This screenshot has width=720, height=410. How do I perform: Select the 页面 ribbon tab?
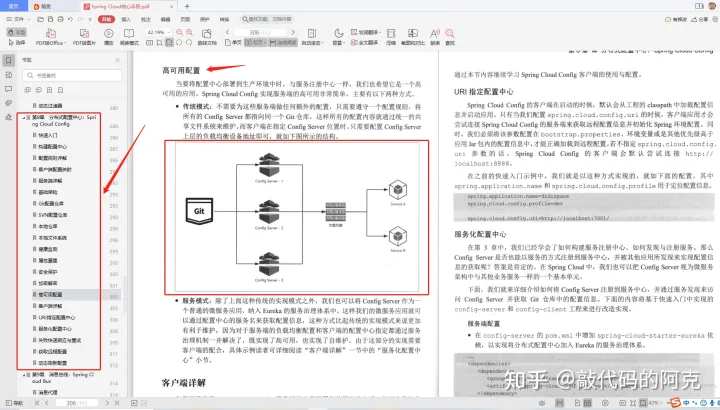tap(185, 19)
